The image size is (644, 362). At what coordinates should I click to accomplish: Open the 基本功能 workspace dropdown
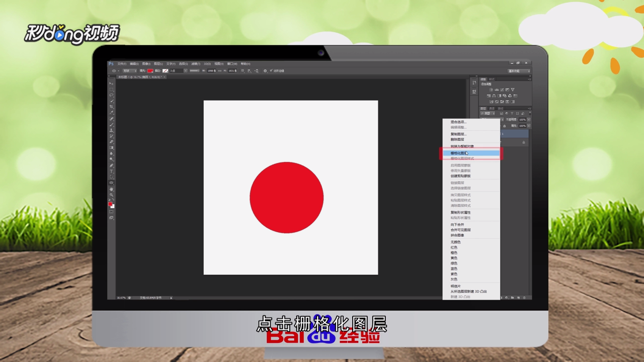[519, 71]
